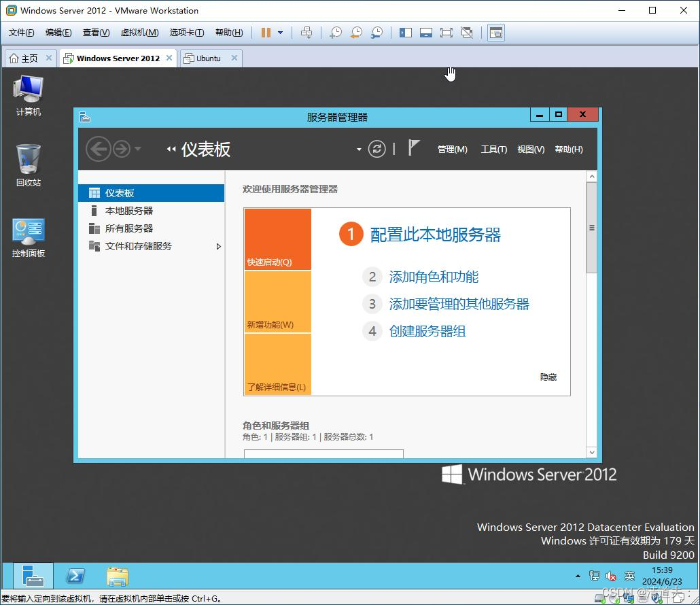This screenshot has height=605, width=700.
Task: Expand the 文件和存储服务 arrow
Action: point(218,247)
